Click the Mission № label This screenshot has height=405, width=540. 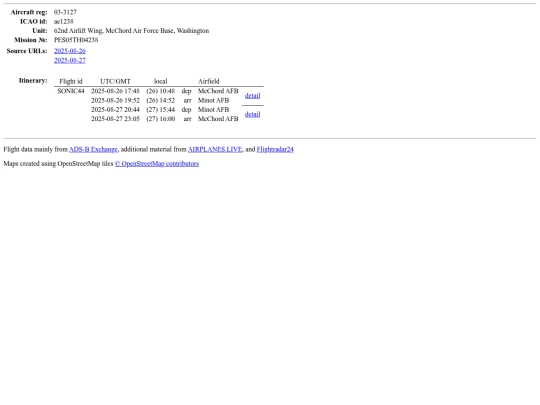31,40
